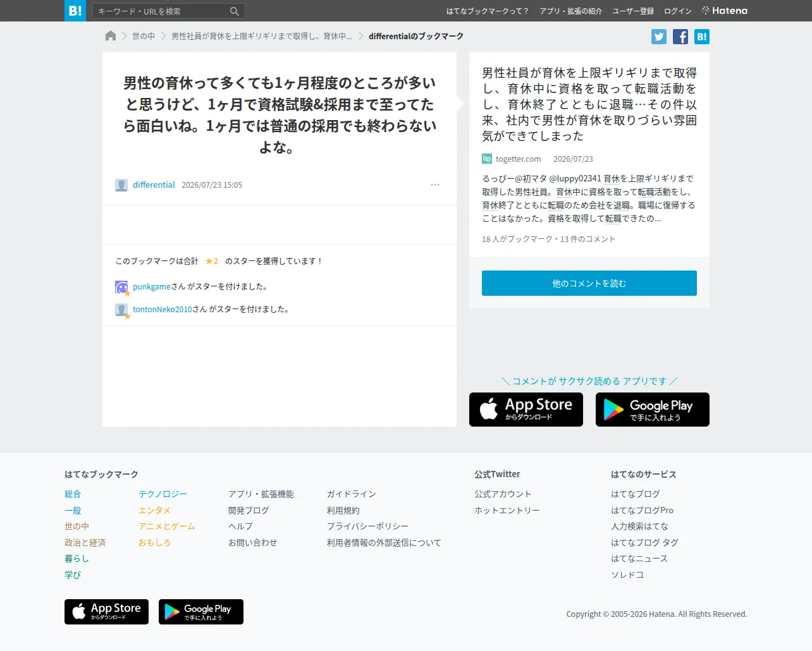Screen dimensions: 812x651
Task: Open the Google Play badge beside App Store
Action: [x=653, y=410]
